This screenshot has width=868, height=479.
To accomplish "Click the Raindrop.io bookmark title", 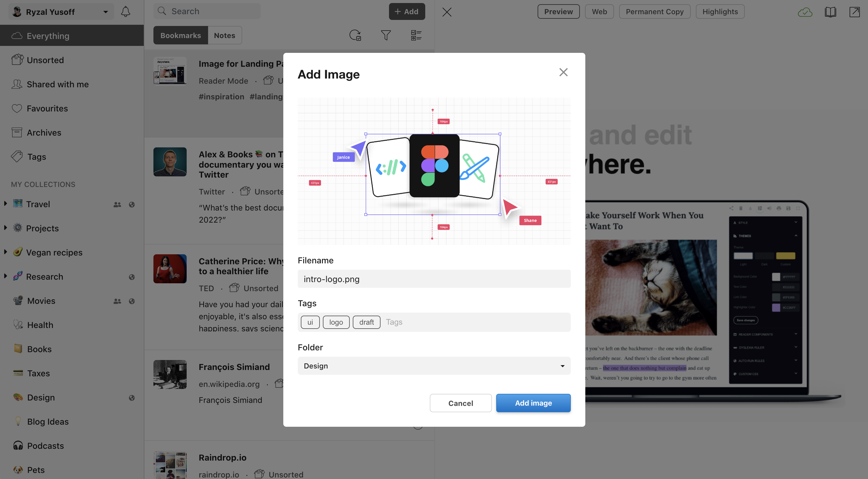I will click(222, 457).
